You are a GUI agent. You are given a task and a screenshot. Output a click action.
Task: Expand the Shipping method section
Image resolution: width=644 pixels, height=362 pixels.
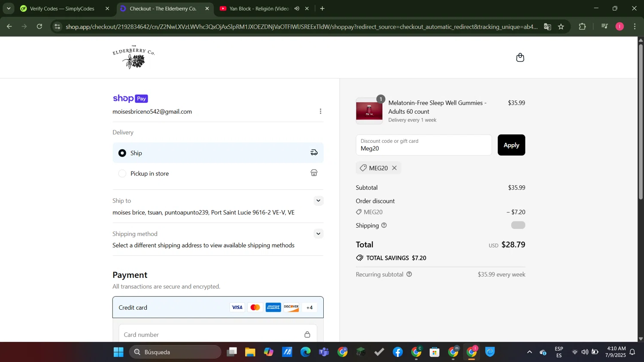point(318,234)
